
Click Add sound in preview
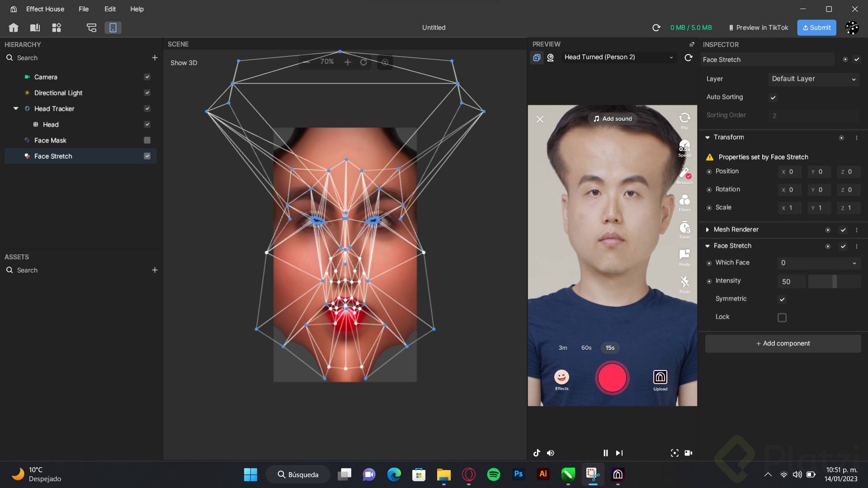[613, 118]
